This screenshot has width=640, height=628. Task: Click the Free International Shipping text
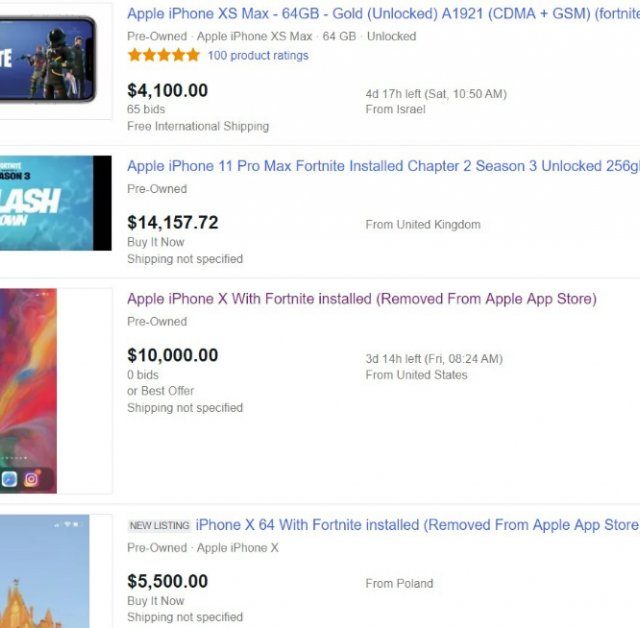(198, 127)
